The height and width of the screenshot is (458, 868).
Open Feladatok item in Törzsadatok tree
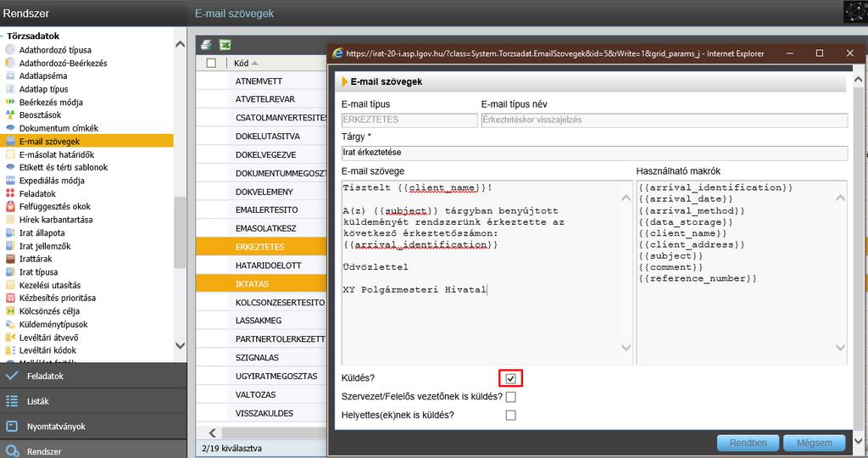[37, 194]
